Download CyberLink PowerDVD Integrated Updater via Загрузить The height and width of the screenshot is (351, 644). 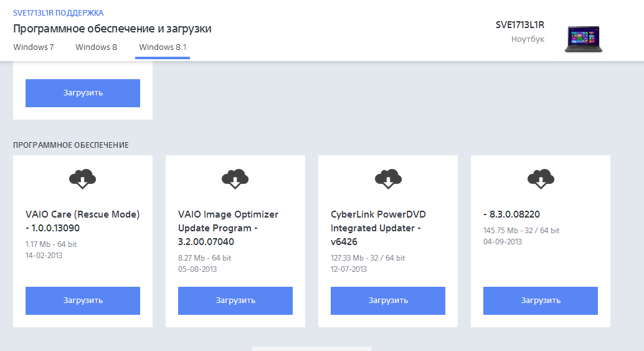[x=387, y=301]
